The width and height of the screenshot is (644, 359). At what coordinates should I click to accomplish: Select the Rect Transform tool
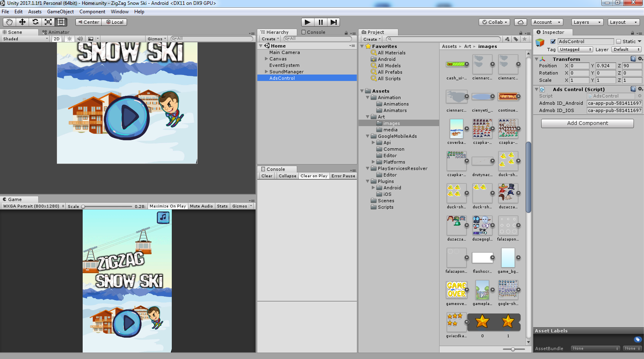click(x=61, y=22)
